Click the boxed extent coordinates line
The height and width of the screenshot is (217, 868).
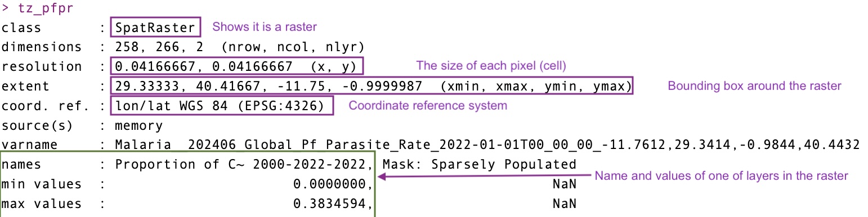coord(372,86)
